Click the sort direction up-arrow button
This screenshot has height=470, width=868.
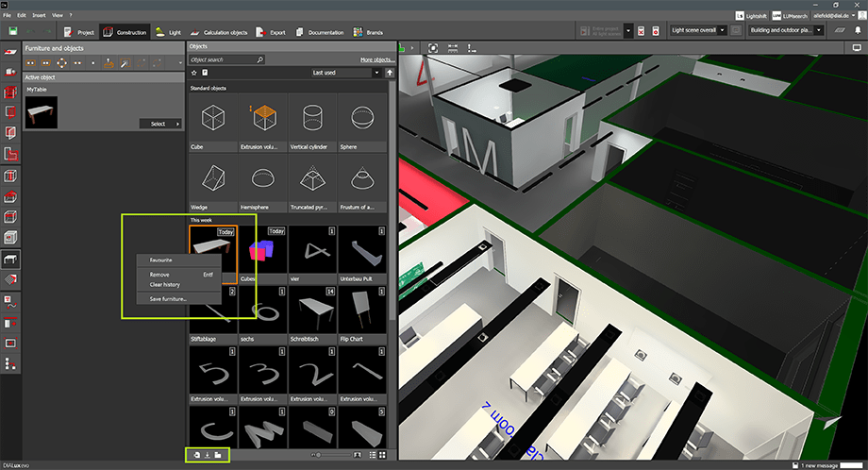(390, 72)
